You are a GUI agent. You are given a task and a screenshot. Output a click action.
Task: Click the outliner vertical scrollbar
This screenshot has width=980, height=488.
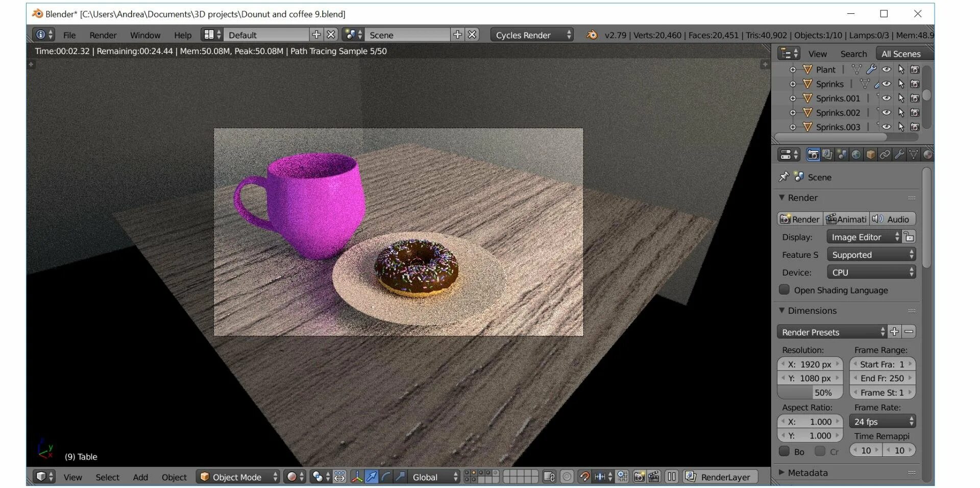926,96
